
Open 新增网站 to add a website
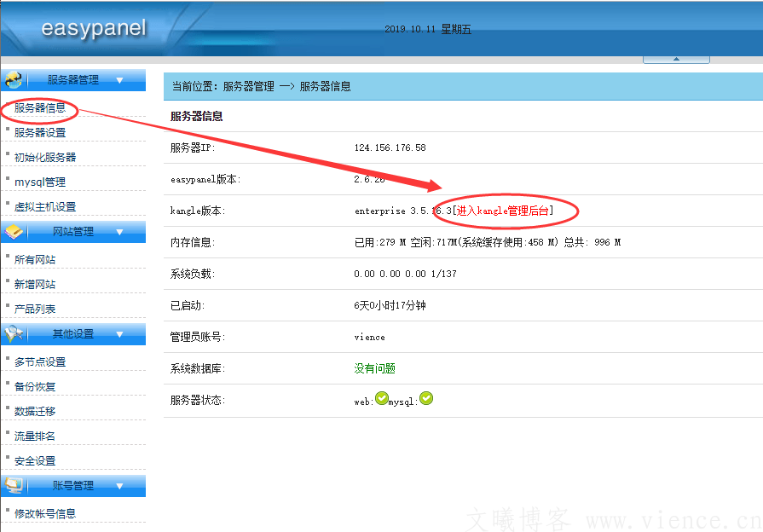click(34, 284)
